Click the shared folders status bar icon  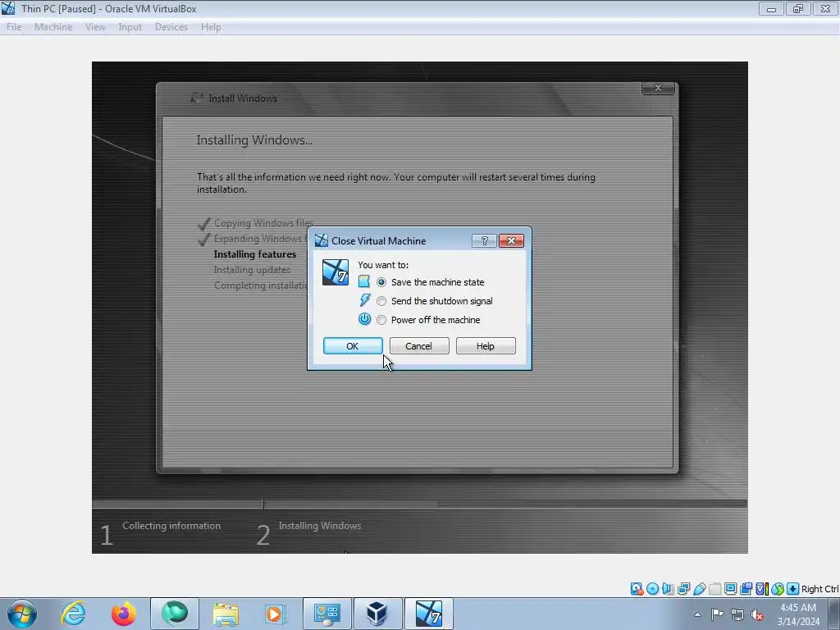[714, 589]
